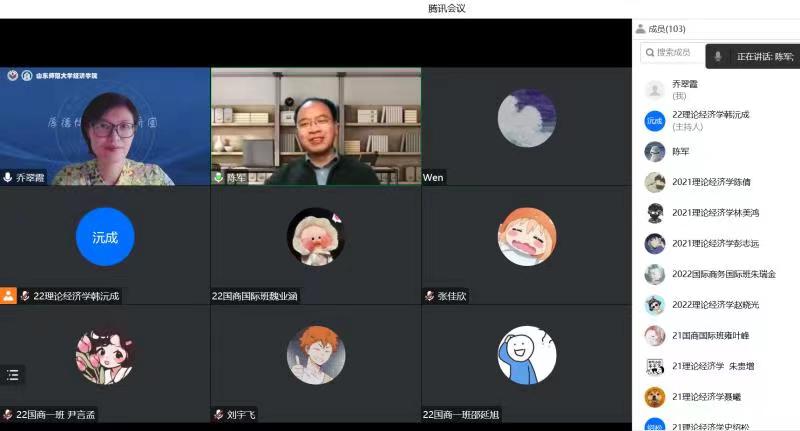800x431 pixels.
Task: Select member name 21理论经济学聂曦
Action: click(706, 397)
